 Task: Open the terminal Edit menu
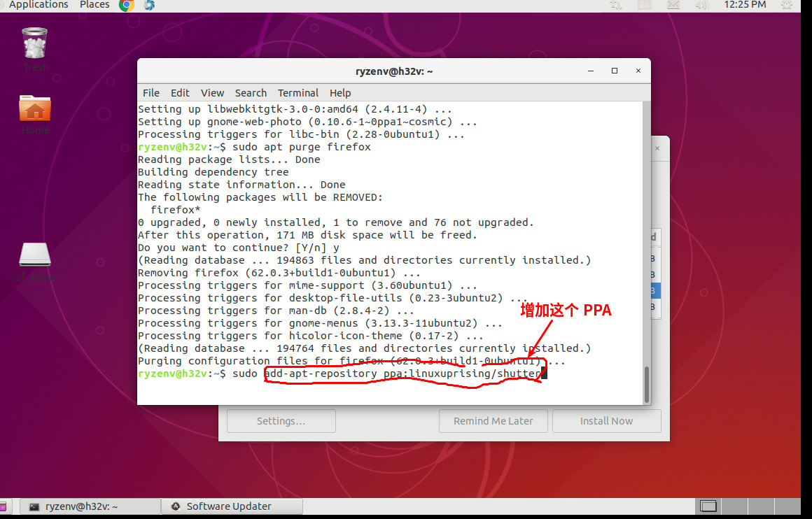(x=180, y=93)
